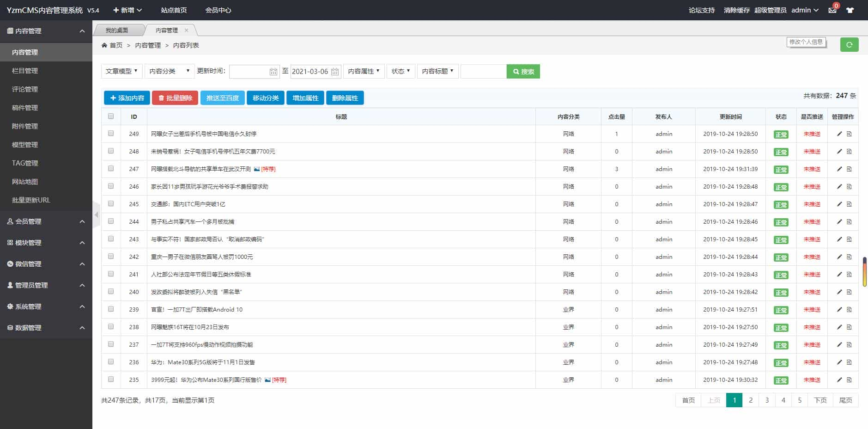Preview article 235 with document icon

point(849,380)
